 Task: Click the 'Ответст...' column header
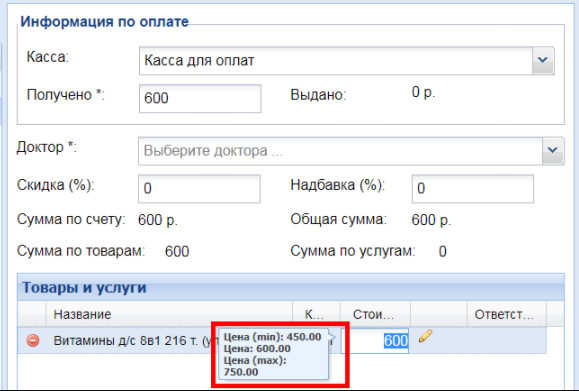507,314
